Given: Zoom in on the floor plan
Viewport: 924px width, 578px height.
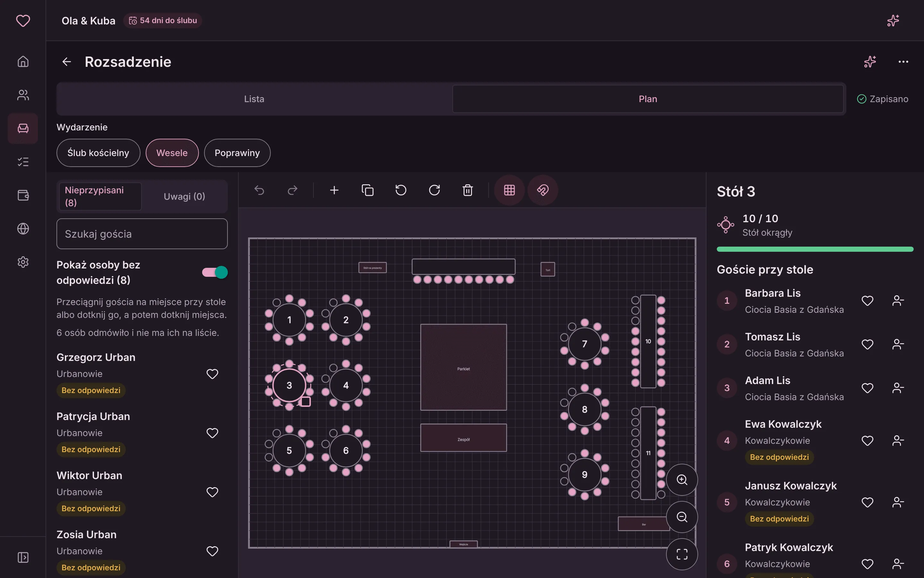Looking at the screenshot, I should tap(682, 480).
